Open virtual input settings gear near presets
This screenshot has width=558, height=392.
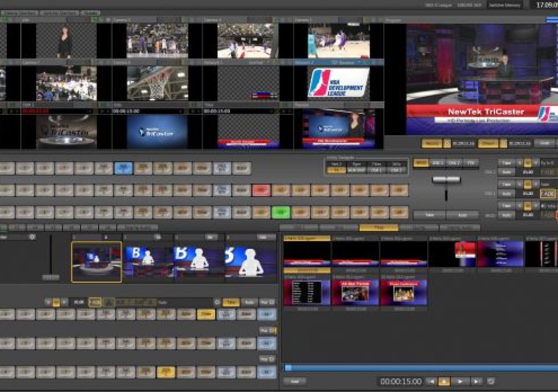[32, 236]
